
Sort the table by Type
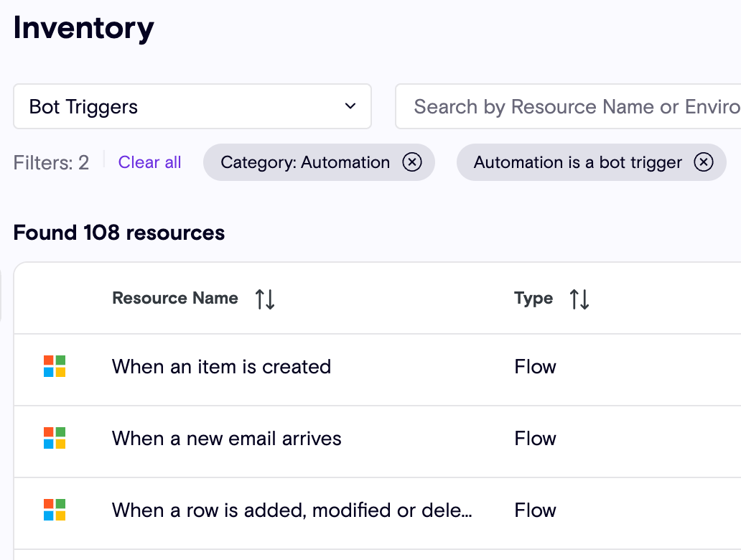tap(579, 298)
